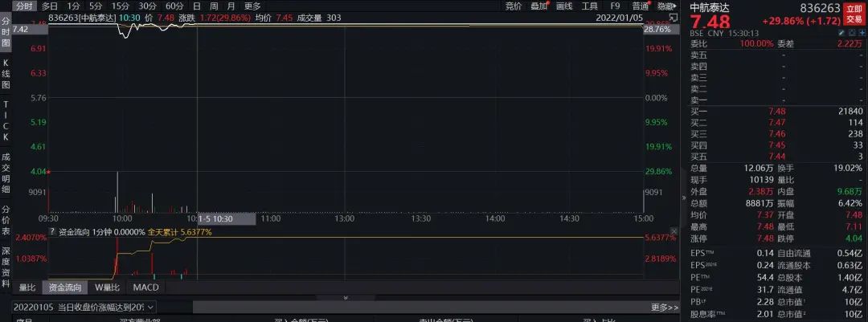This screenshot has width=868, height=322.
Task: Click the red 立即交易 trade button
Action: (853, 14)
